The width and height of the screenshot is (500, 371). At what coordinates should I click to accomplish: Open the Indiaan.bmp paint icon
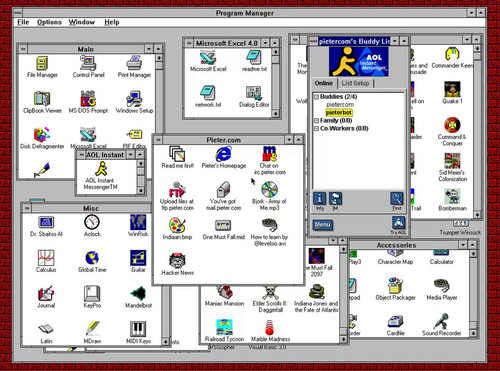tap(177, 229)
